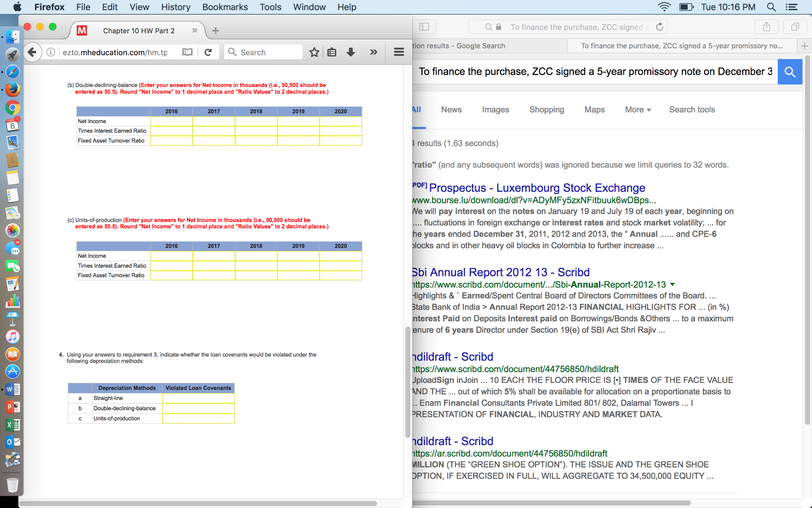812x508 pixels.
Task: Reload the Safari page
Action: click(x=660, y=27)
